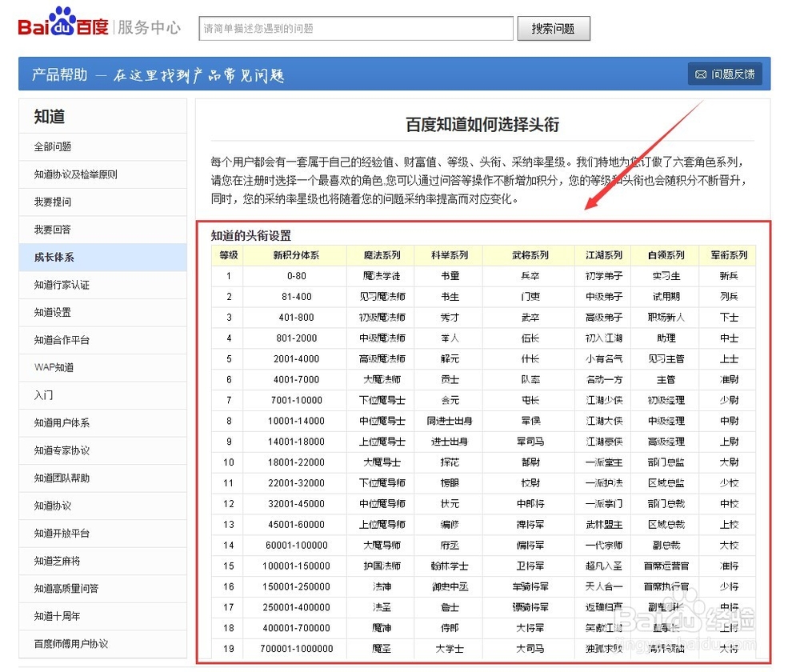The width and height of the screenshot is (800, 672).
Task: Click the 魔法系列 column header
Action: pos(382,255)
